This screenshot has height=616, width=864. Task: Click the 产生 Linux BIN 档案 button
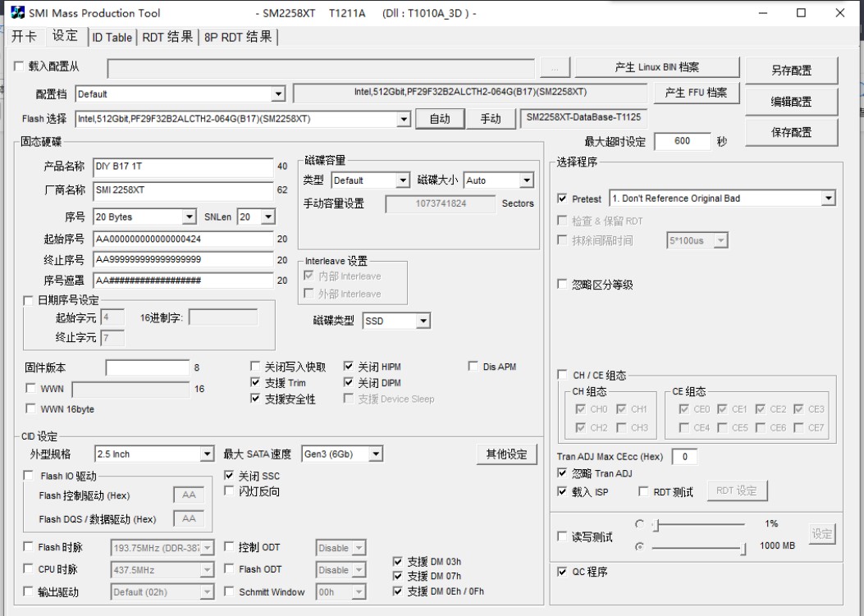coord(656,67)
